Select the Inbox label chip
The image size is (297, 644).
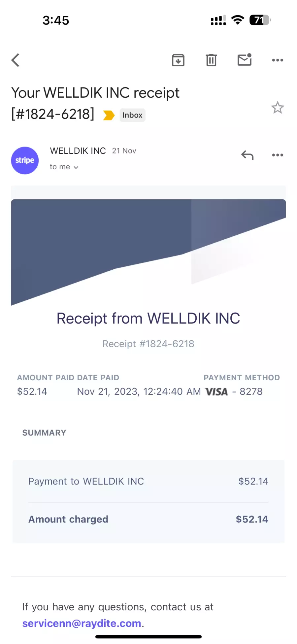tap(132, 115)
